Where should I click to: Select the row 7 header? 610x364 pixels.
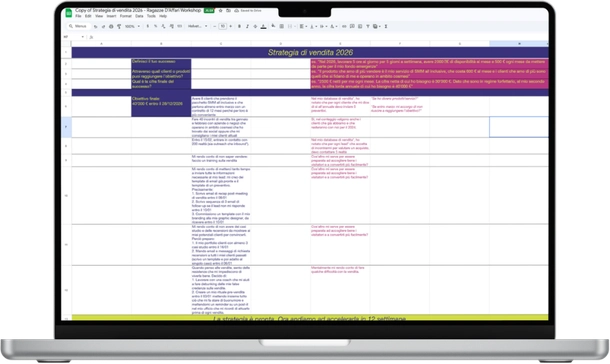(66, 127)
